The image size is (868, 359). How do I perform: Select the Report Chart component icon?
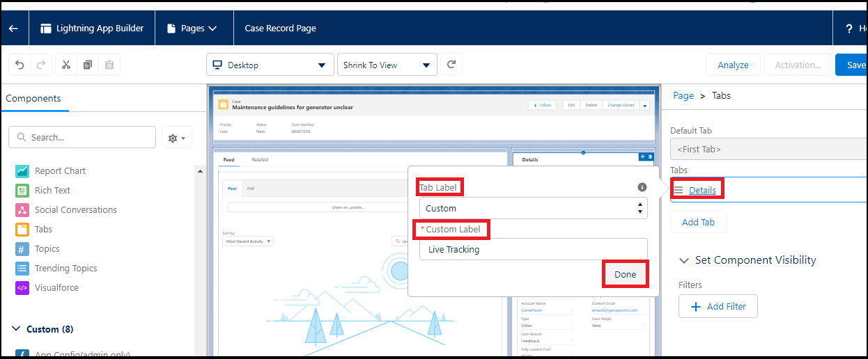coord(22,170)
